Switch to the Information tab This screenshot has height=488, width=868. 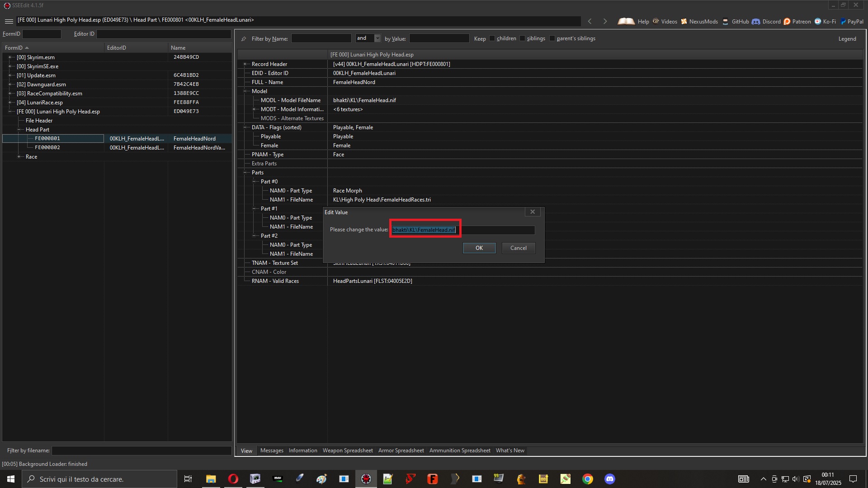pyautogui.click(x=303, y=450)
